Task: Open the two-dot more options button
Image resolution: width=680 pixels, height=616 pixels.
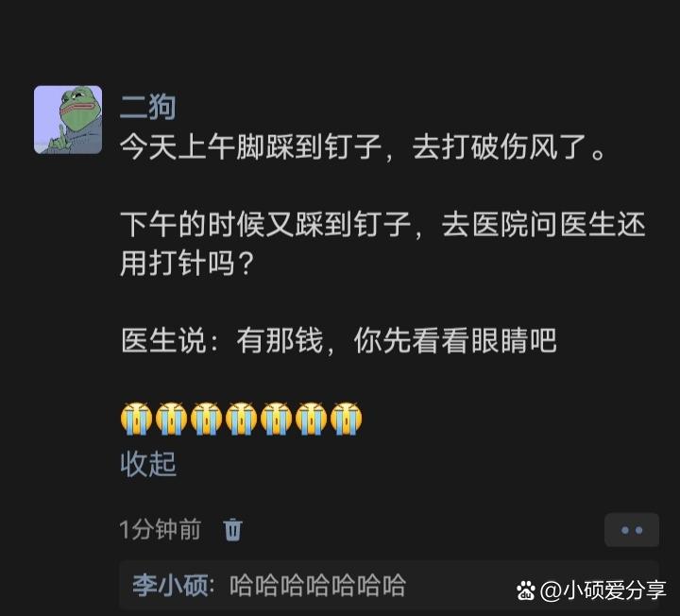Action: (x=632, y=530)
